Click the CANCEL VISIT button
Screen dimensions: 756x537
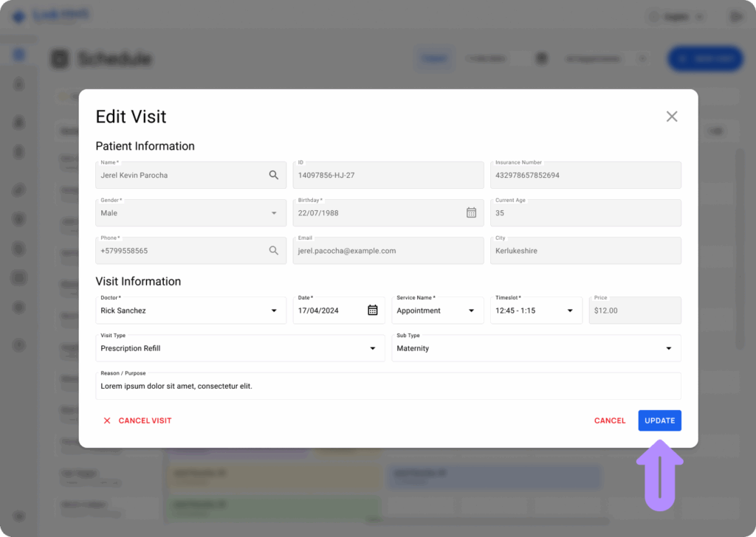(137, 420)
